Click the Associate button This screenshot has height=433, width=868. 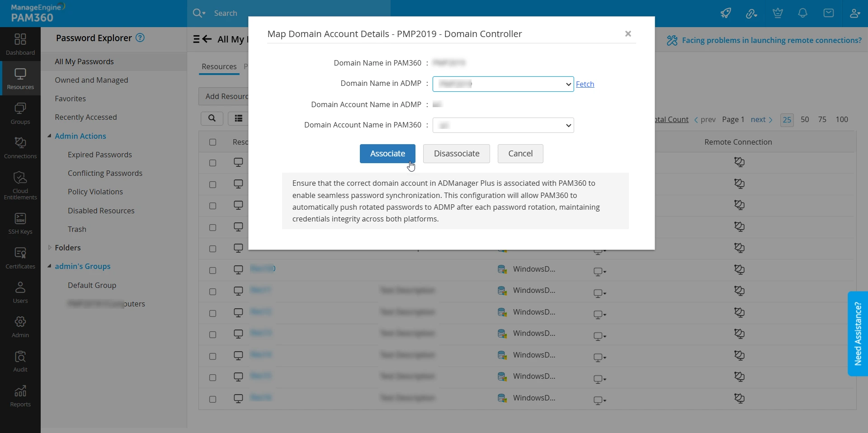pyautogui.click(x=387, y=154)
